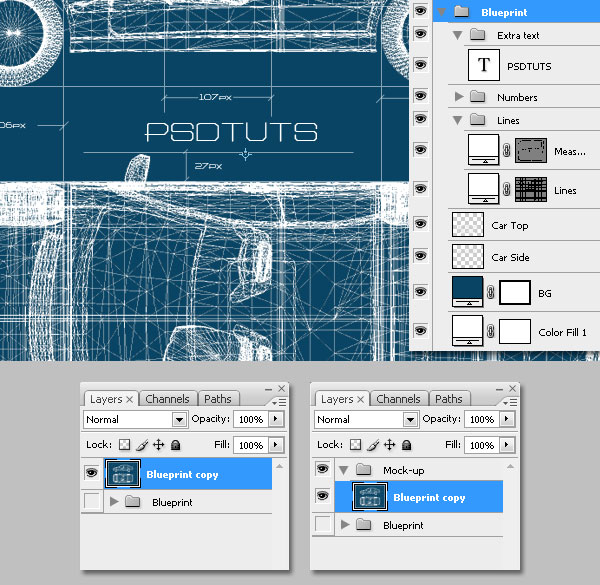Open the panel options menu icon in the Mock-up panel
The width and height of the screenshot is (600, 585).
510,402
